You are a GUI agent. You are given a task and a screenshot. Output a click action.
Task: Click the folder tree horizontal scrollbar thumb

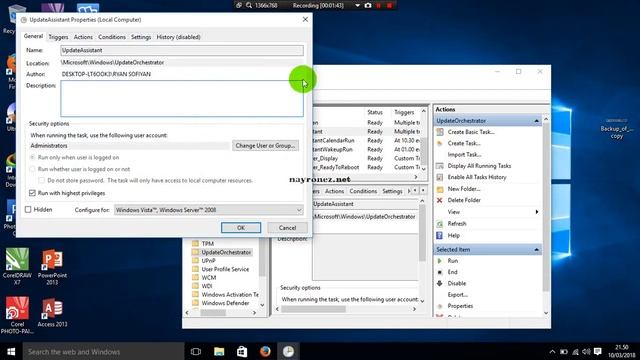click(213, 313)
